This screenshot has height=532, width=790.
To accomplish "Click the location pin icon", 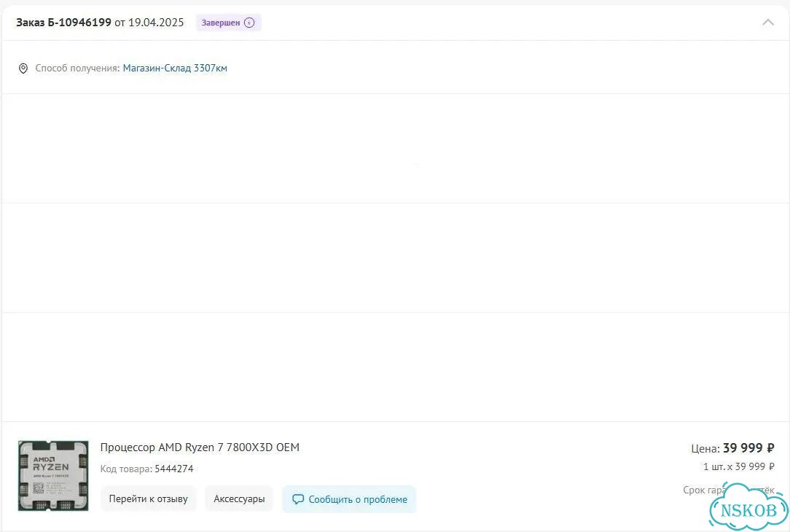I will [23, 69].
